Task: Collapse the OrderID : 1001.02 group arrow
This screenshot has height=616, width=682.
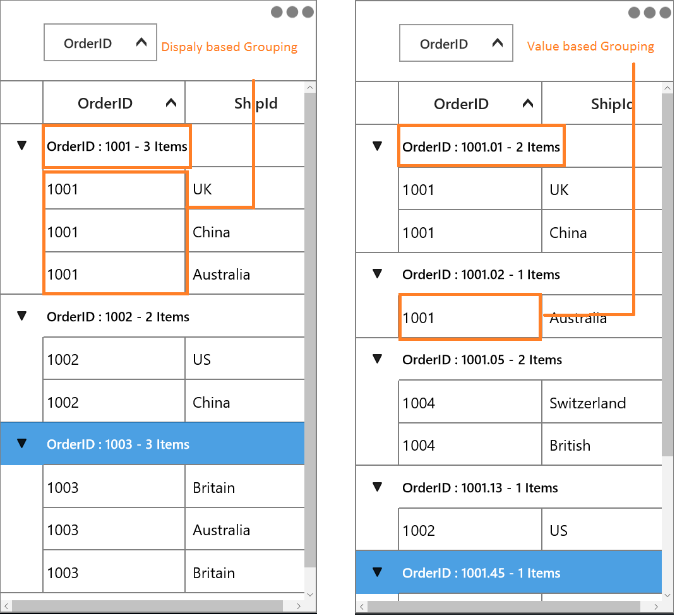Action: coord(378,274)
